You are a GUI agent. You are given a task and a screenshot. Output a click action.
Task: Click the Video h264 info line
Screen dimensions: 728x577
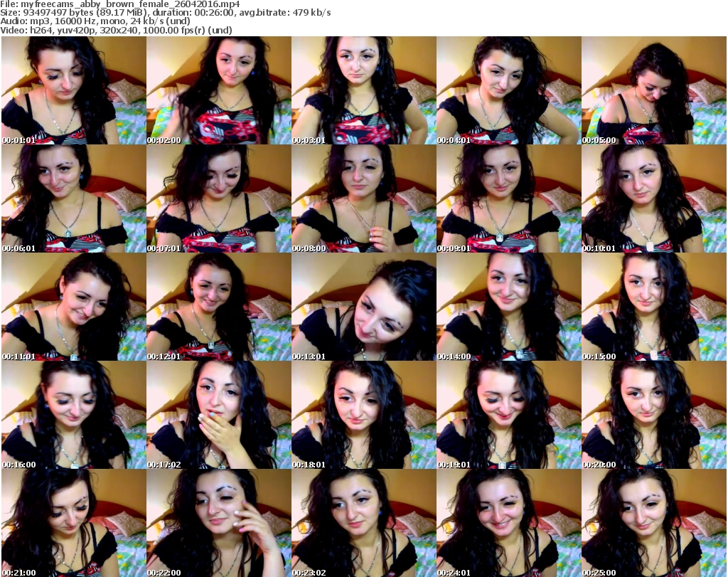(x=116, y=30)
